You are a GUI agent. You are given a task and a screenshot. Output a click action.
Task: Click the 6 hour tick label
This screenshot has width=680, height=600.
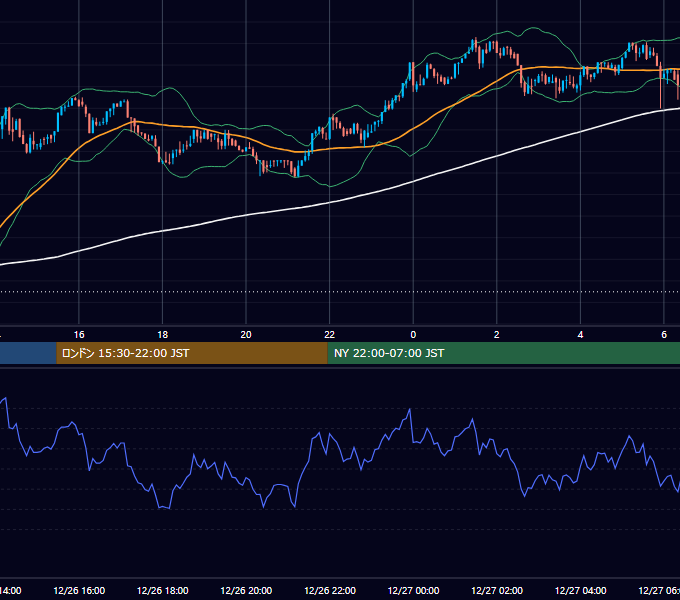664,335
